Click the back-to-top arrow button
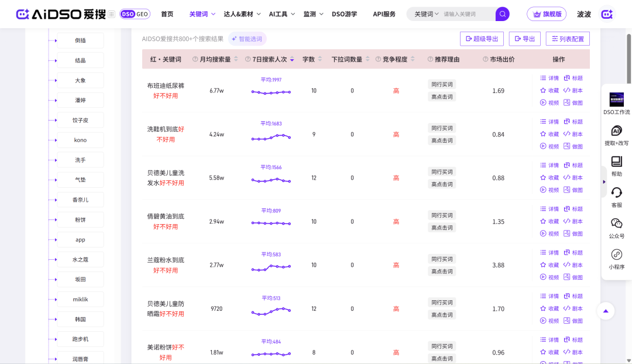The height and width of the screenshot is (364, 632). (606, 311)
